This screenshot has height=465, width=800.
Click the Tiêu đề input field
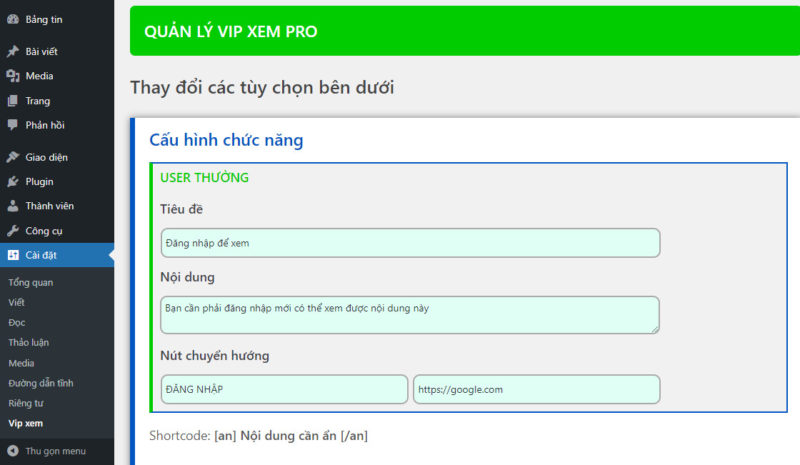410,243
